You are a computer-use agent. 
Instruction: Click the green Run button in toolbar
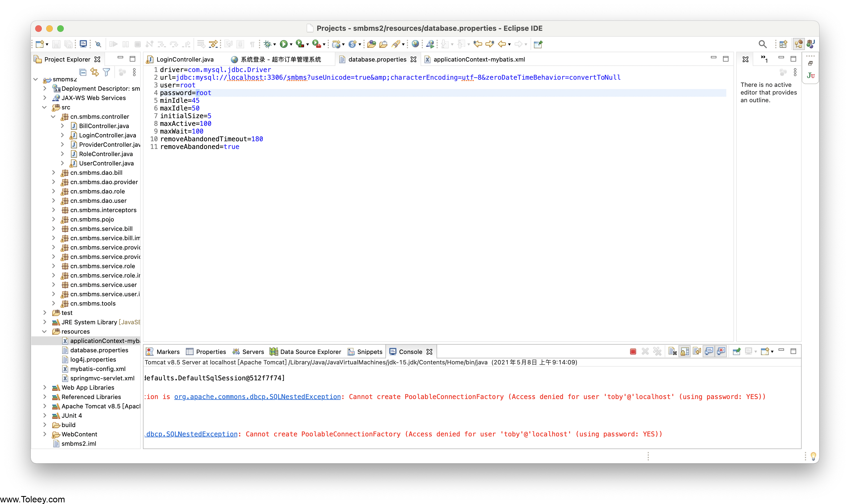coord(283,44)
